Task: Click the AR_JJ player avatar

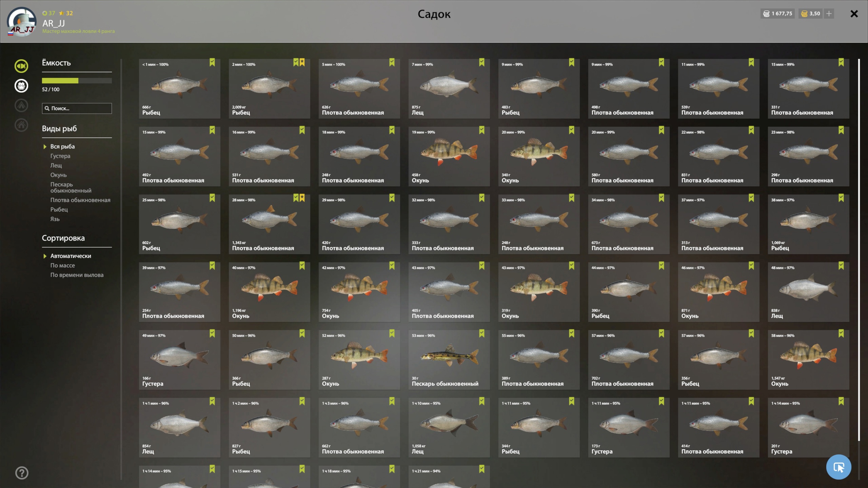Action: (21, 22)
